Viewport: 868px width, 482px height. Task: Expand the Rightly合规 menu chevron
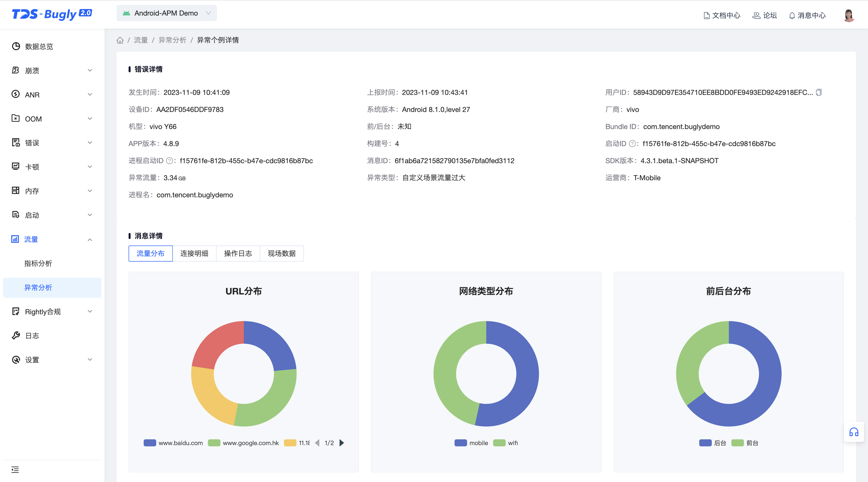pos(90,312)
